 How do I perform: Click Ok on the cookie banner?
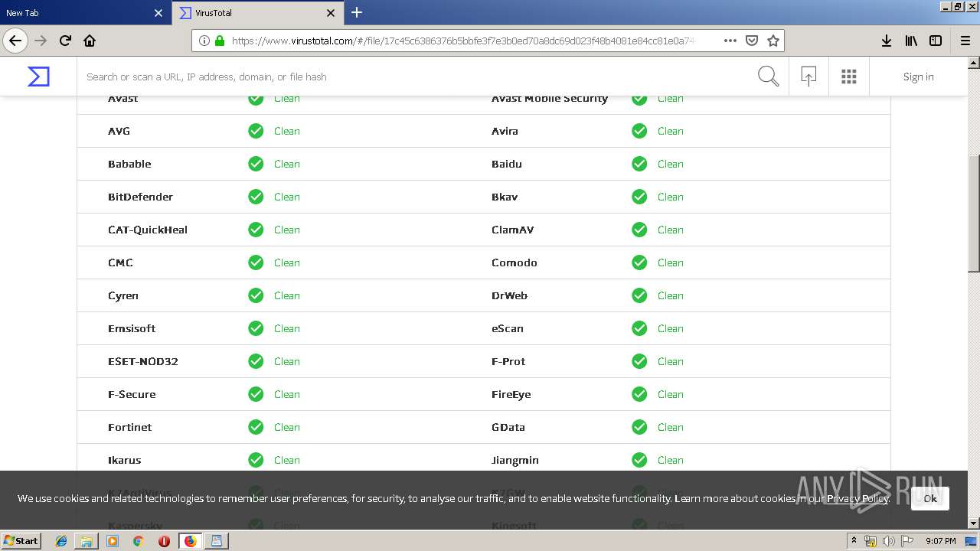930,498
